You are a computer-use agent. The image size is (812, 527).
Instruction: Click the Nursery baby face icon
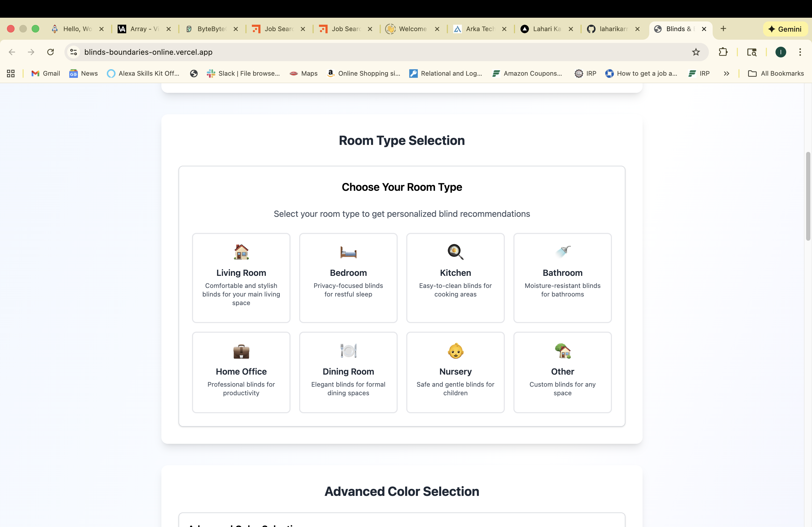point(455,351)
